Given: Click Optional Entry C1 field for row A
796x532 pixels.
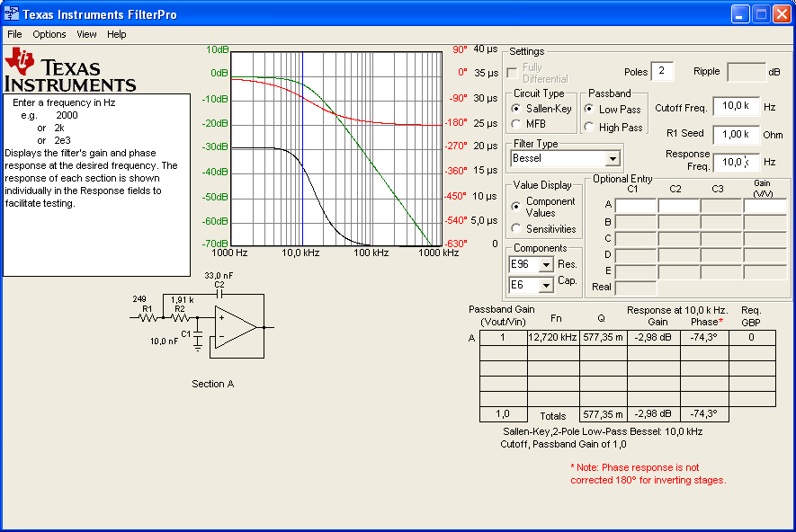Looking at the screenshot, I should click(636, 206).
